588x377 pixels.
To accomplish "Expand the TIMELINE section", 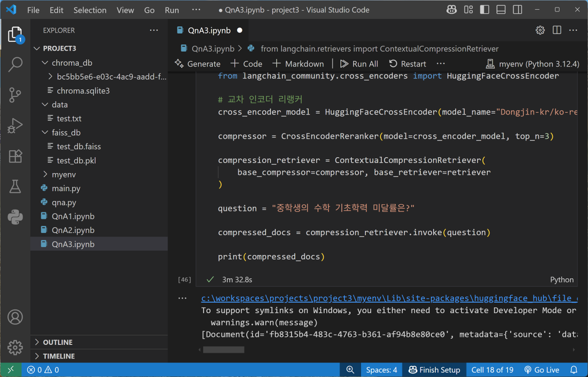I will [99, 356].
